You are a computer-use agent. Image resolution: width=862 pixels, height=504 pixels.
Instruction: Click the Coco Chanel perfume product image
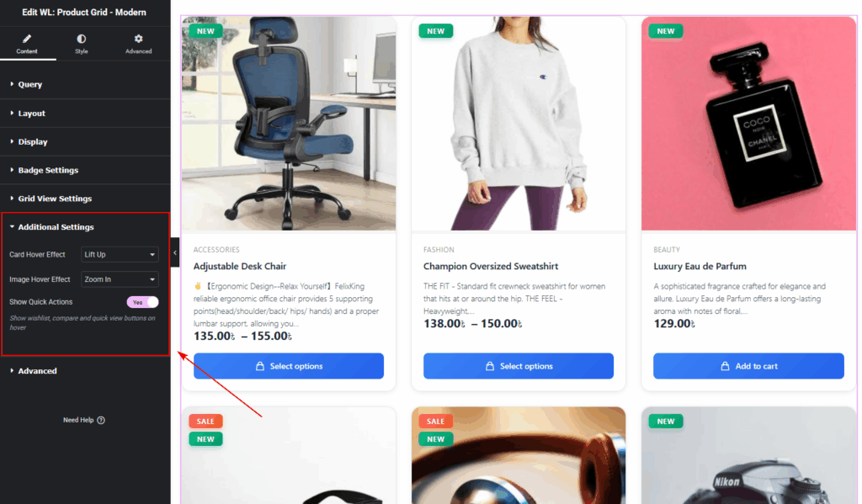tap(748, 123)
